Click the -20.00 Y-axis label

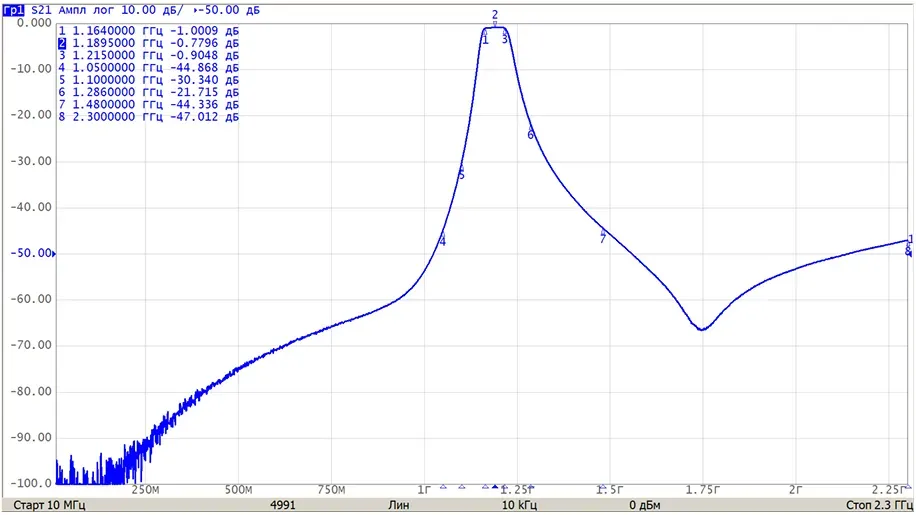pyautogui.click(x=32, y=115)
